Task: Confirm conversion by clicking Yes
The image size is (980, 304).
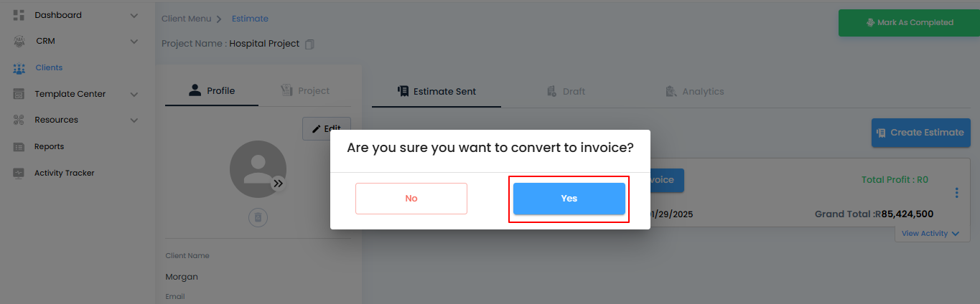Action: [569, 199]
